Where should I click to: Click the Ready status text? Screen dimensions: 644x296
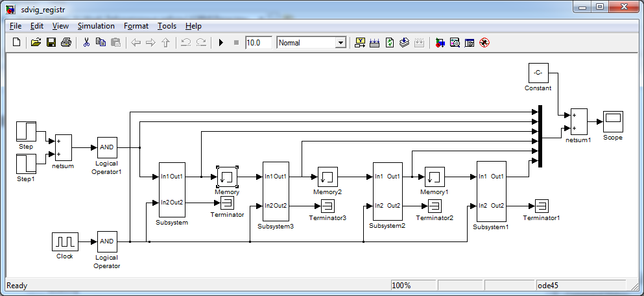click(x=18, y=286)
